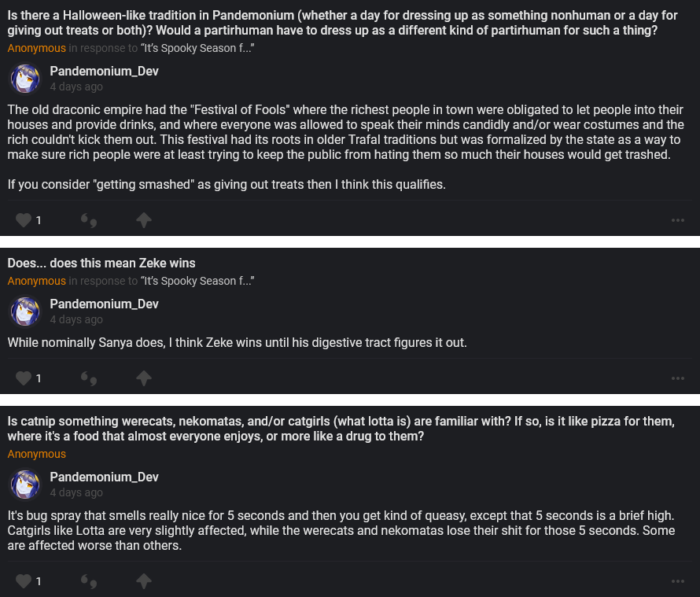This screenshot has height=597, width=700.
Task: Open "It's Spooky Season" link under Zeke question
Action: (x=197, y=281)
